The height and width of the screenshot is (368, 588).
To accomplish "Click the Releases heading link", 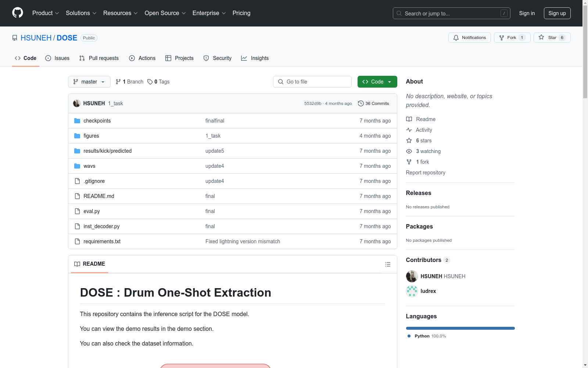I will pos(419,193).
